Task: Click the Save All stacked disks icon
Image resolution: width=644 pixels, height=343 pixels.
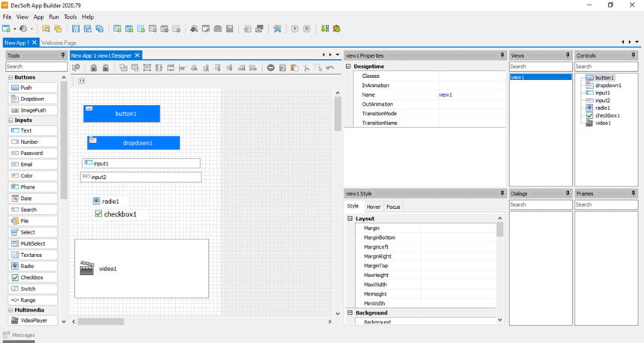Action: [100, 28]
